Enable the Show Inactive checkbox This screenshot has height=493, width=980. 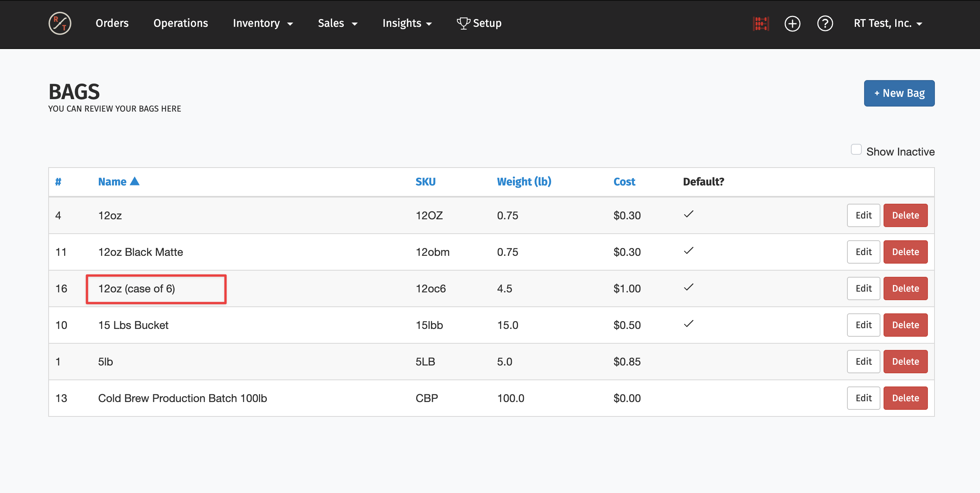click(856, 150)
